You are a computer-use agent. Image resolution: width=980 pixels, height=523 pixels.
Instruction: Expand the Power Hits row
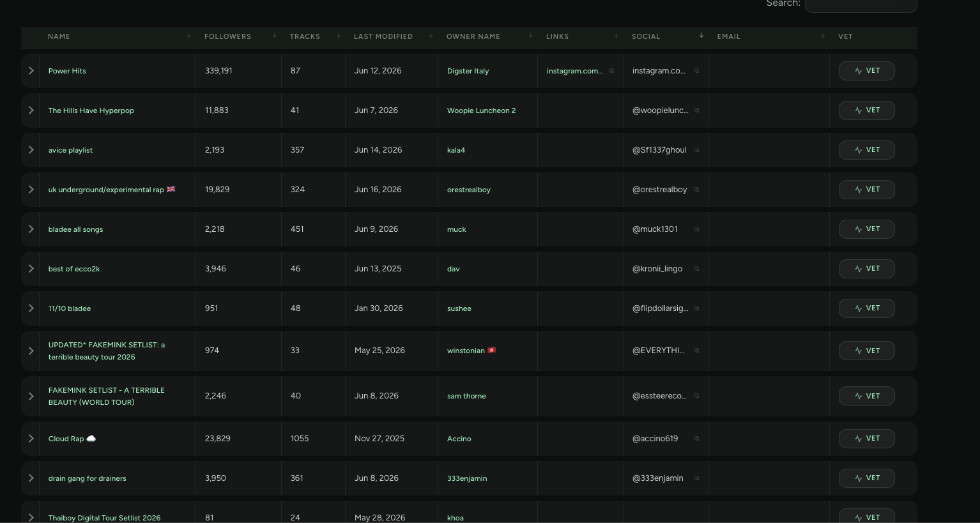pos(31,71)
